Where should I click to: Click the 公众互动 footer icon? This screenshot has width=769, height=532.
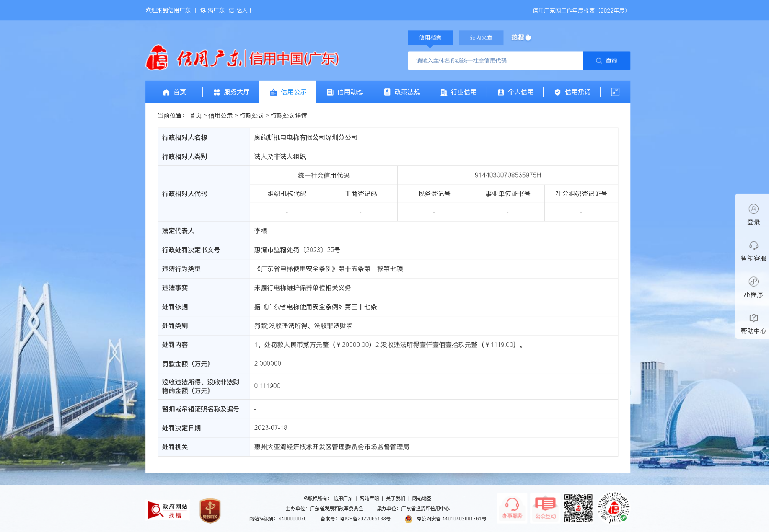(x=545, y=508)
